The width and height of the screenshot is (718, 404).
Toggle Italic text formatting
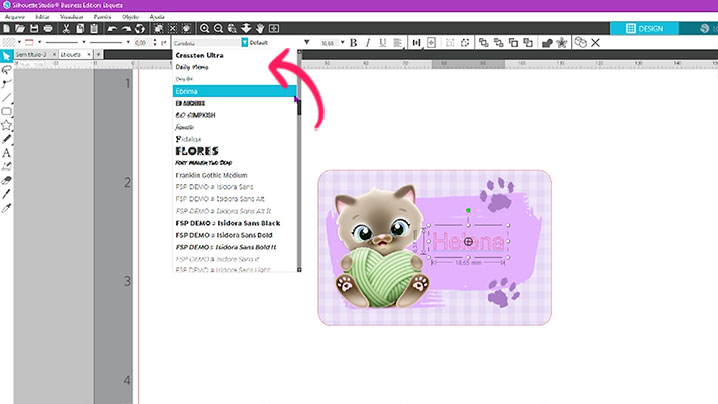(368, 43)
